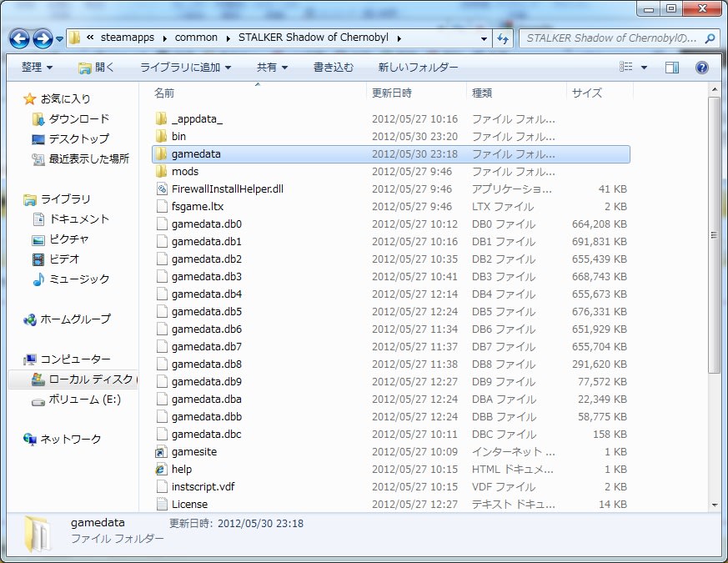Open the view options dropdown arrow
This screenshot has height=563, width=728.
(644, 68)
